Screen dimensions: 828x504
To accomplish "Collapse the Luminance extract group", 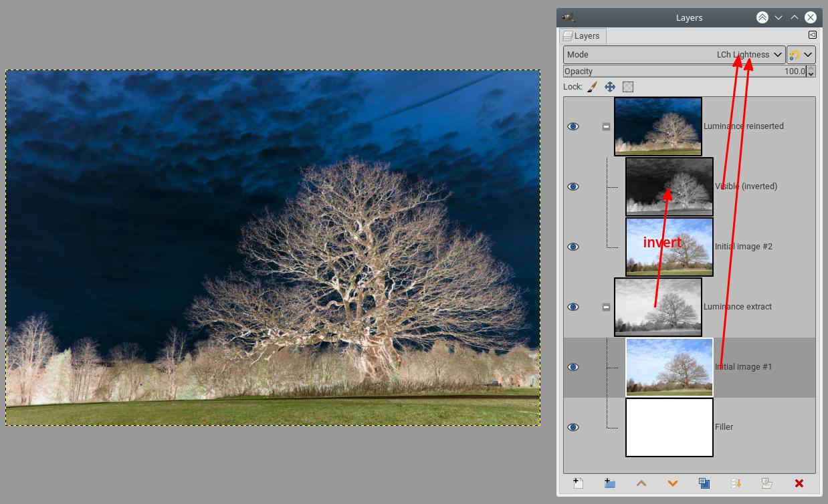I will coord(606,307).
